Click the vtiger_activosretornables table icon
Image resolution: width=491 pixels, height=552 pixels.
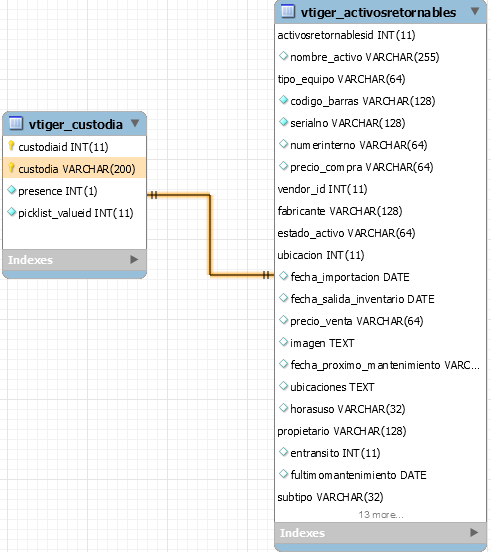point(288,11)
